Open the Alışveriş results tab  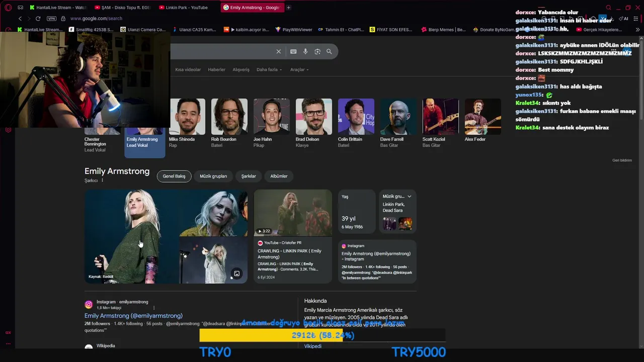[241, 69]
